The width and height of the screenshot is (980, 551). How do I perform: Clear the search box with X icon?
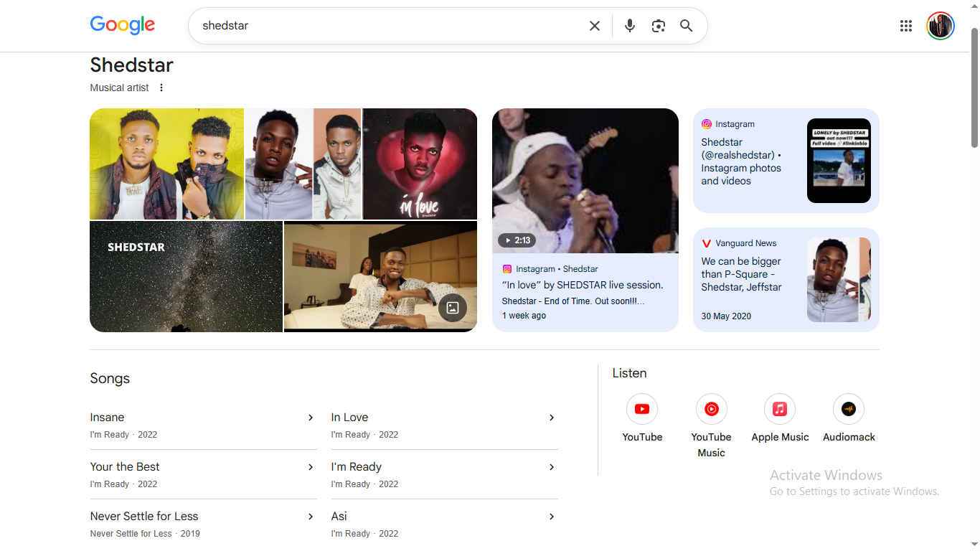pos(595,26)
